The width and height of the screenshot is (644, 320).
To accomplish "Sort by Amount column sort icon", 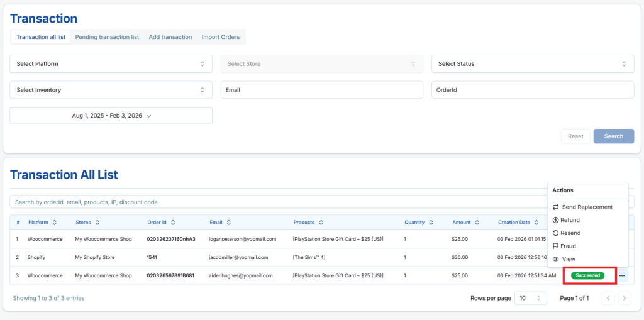I will tap(477, 223).
